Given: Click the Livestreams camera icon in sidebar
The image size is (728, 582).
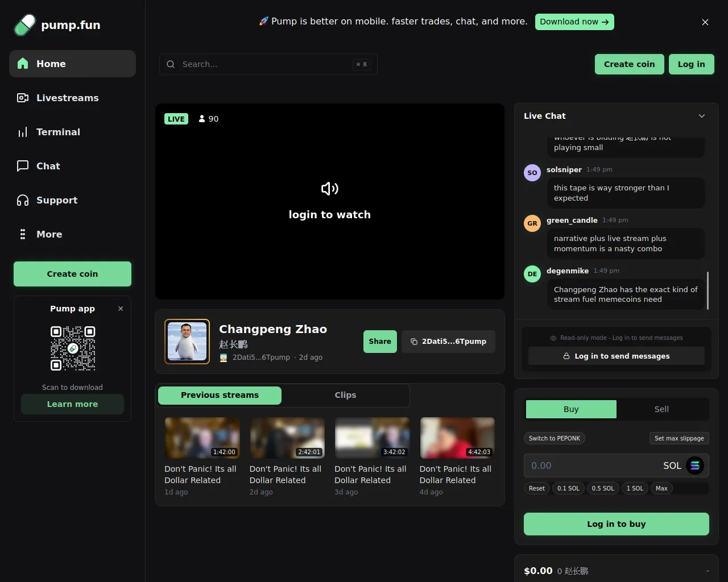Looking at the screenshot, I should pos(23,98).
